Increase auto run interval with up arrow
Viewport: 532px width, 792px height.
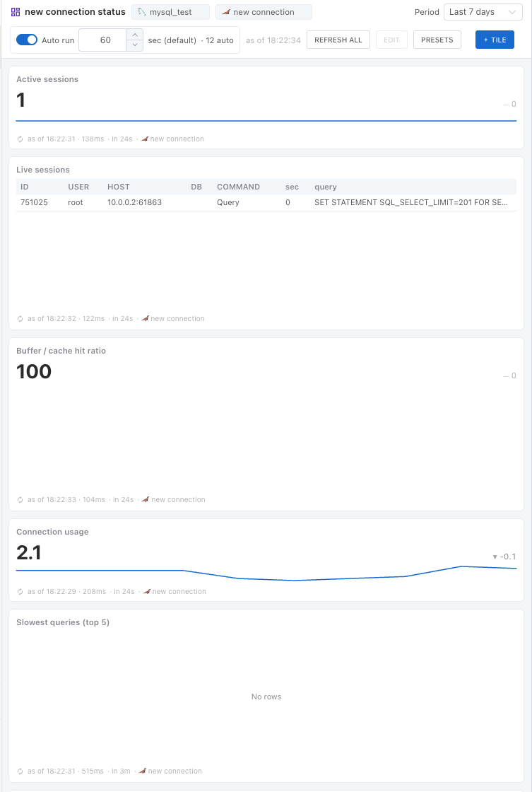click(x=134, y=35)
